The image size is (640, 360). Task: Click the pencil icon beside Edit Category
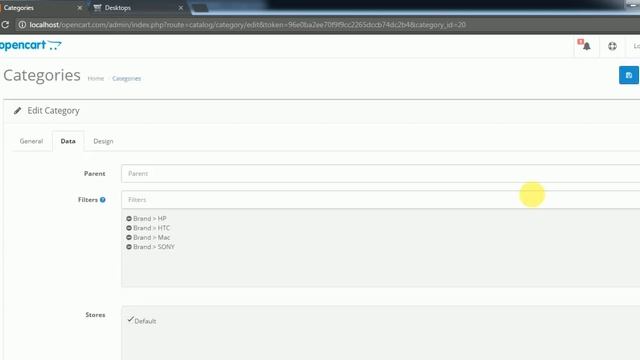tap(17, 111)
